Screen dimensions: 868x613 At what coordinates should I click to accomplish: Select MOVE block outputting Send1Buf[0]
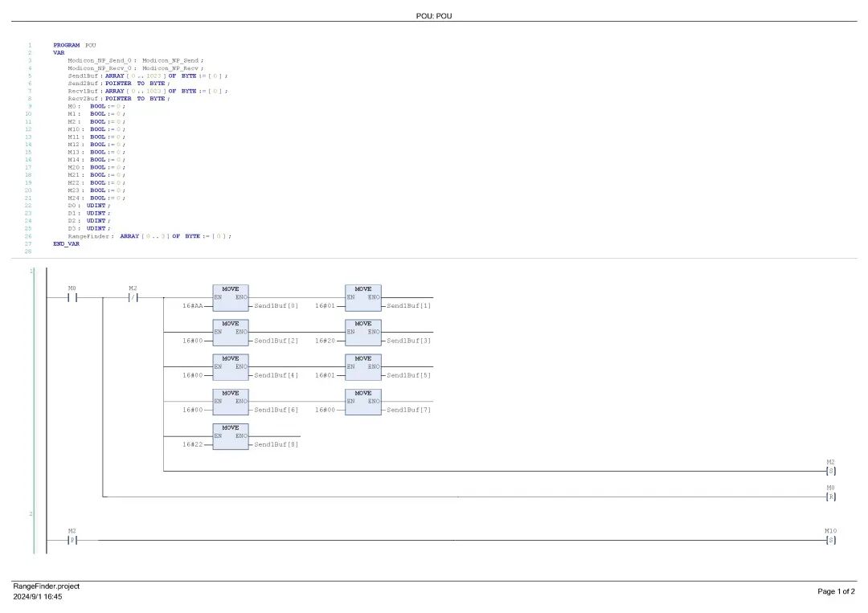point(231,298)
